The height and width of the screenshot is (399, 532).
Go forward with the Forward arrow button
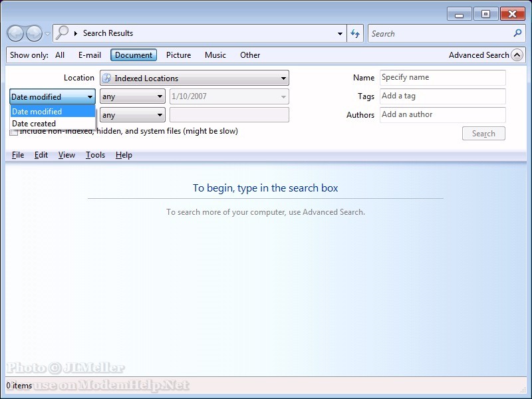[35, 34]
